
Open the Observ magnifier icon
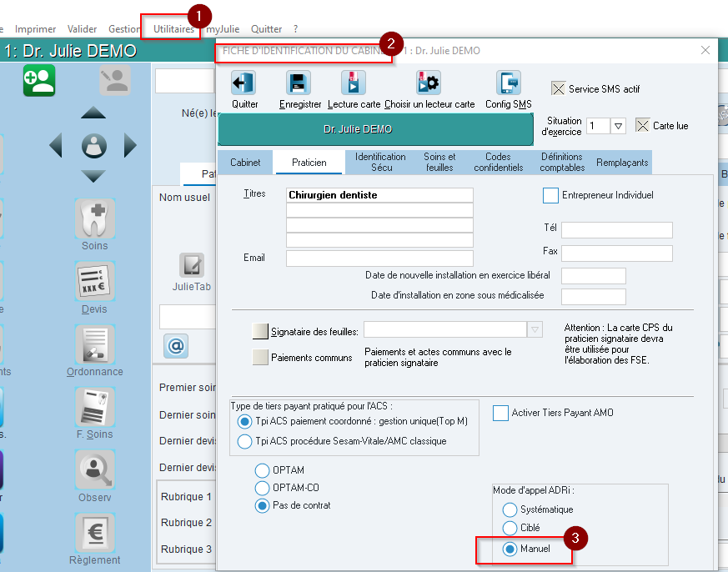pyautogui.click(x=95, y=469)
